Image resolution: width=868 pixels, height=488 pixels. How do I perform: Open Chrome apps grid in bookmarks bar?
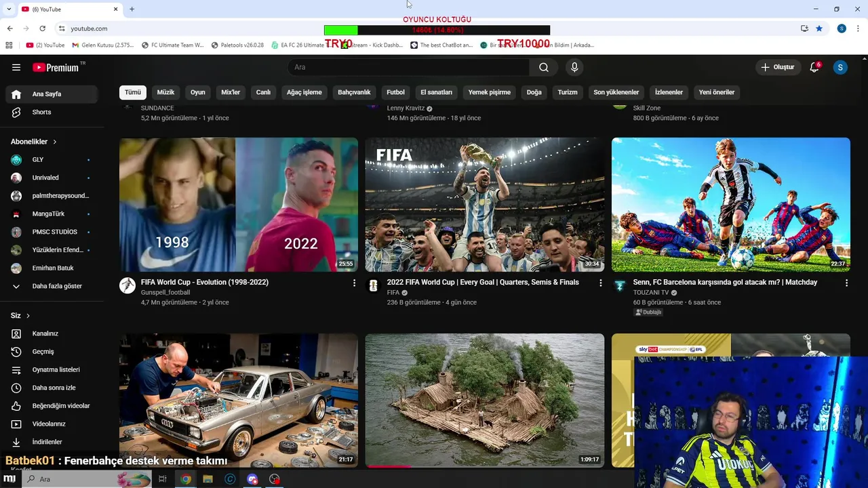[x=9, y=45]
